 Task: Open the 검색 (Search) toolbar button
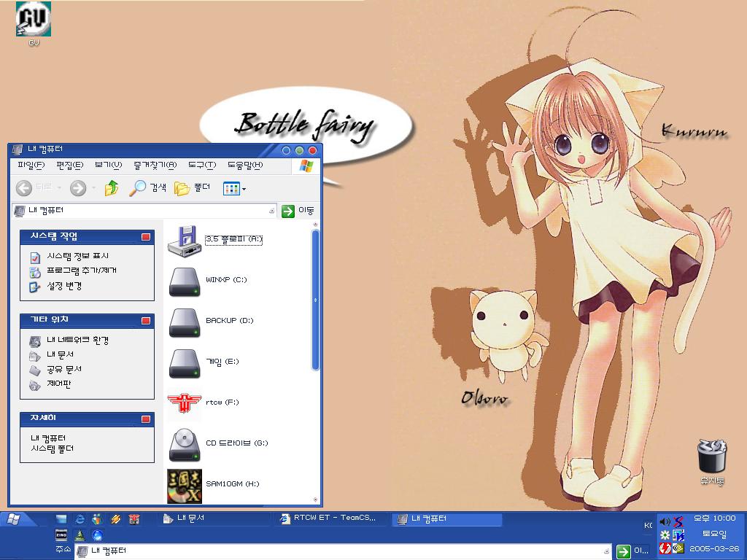tap(148, 188)
